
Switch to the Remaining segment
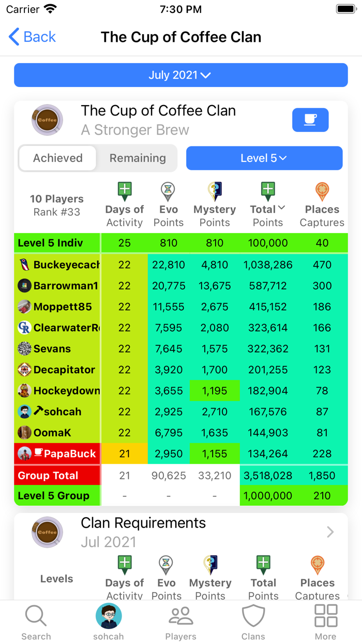138,158
